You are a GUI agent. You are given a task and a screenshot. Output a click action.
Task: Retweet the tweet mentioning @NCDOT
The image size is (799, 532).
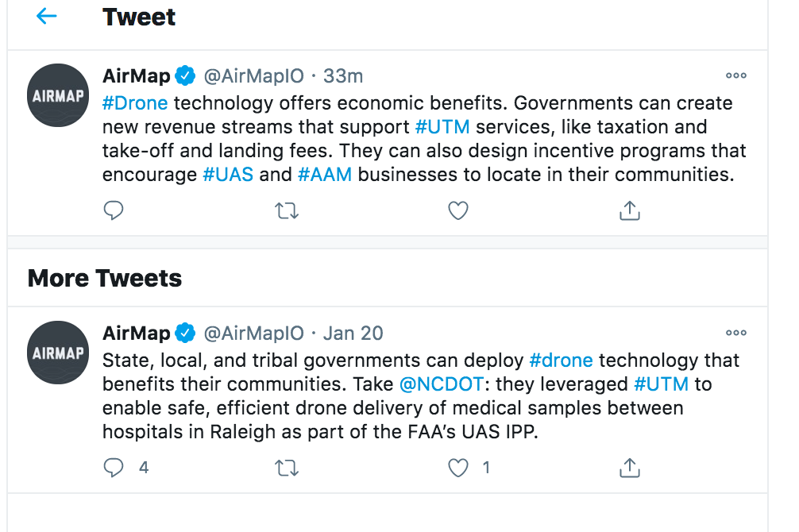coord(286,468)
